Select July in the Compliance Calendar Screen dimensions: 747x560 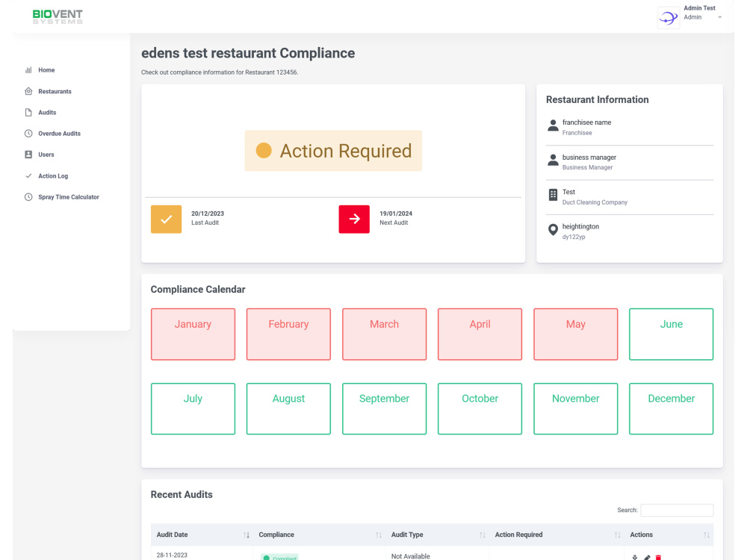193,408
